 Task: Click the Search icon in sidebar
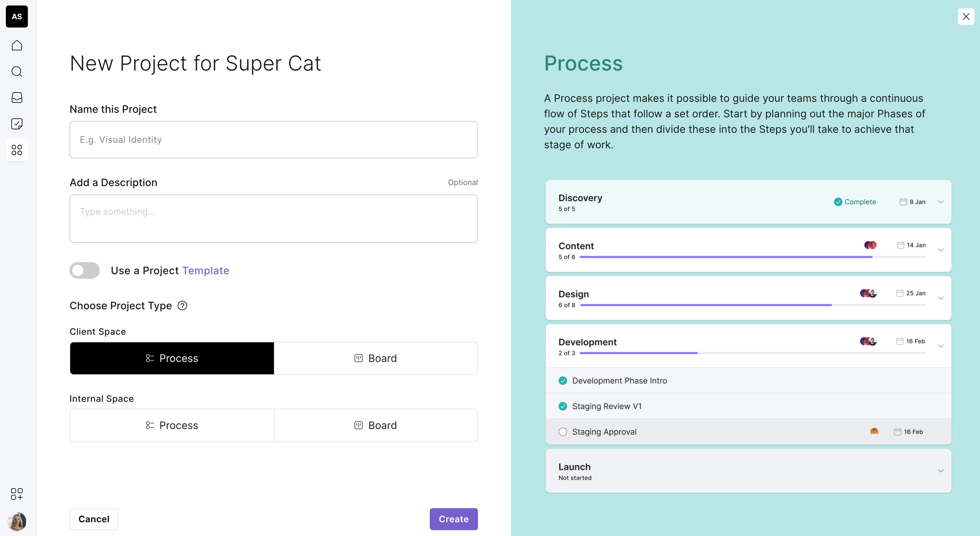17,72
